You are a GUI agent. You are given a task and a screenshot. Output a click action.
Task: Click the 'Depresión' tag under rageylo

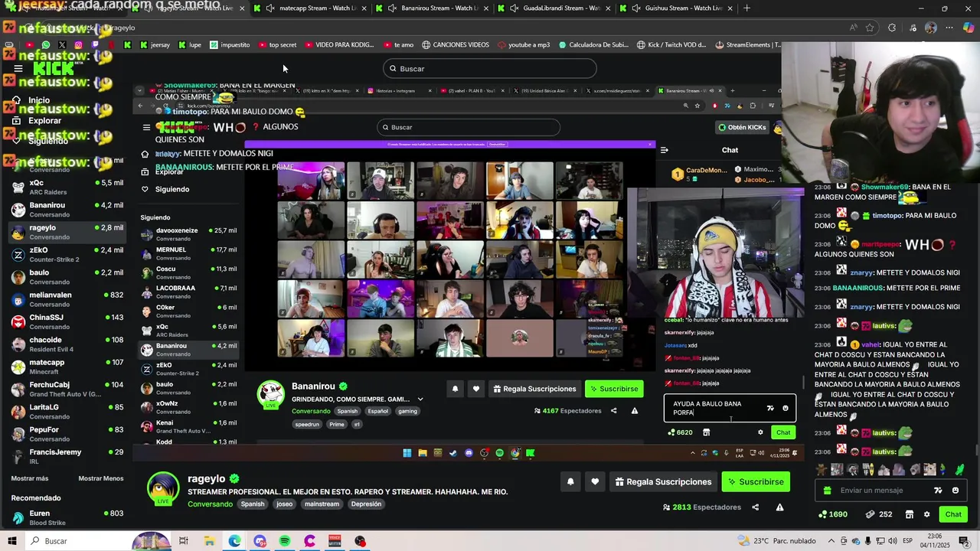(x=366, y=504)
